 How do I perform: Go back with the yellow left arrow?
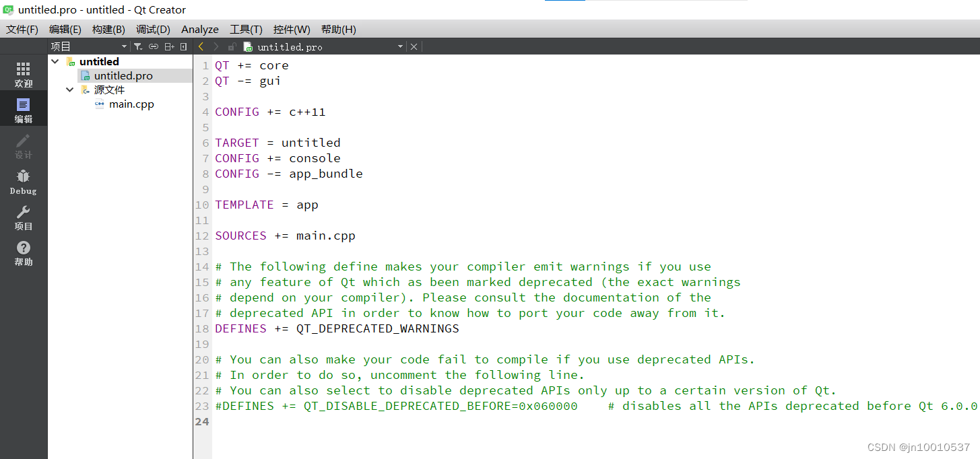[x=201, y=46]
